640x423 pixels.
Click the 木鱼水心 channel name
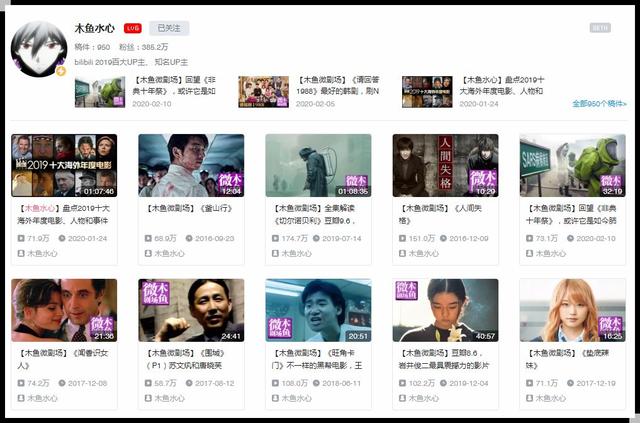tap(95, 28)
